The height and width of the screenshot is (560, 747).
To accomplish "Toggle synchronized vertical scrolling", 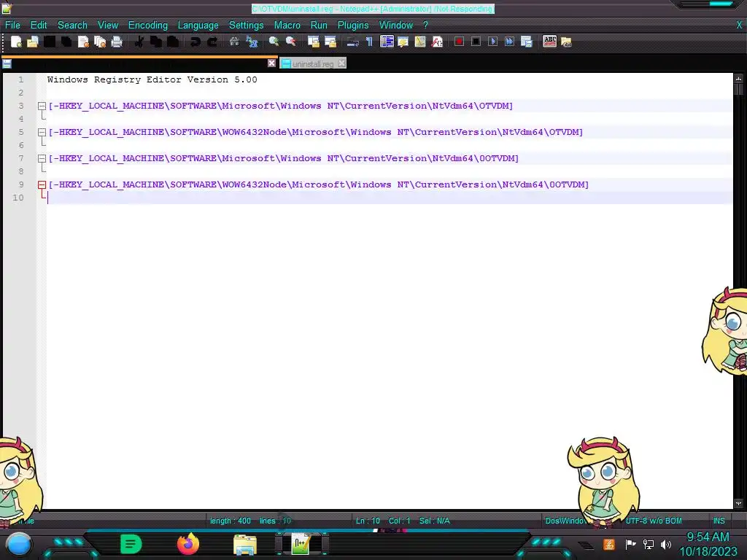I will (313, 42).
